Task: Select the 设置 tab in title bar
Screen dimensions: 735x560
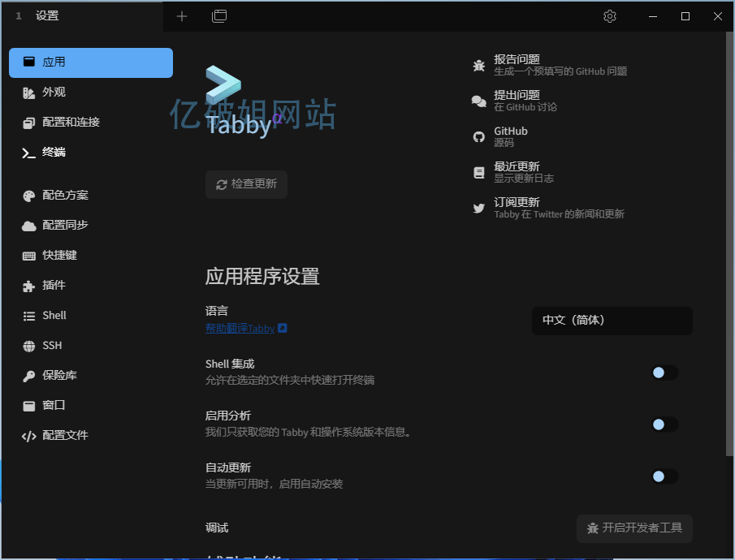Action: 82,16
